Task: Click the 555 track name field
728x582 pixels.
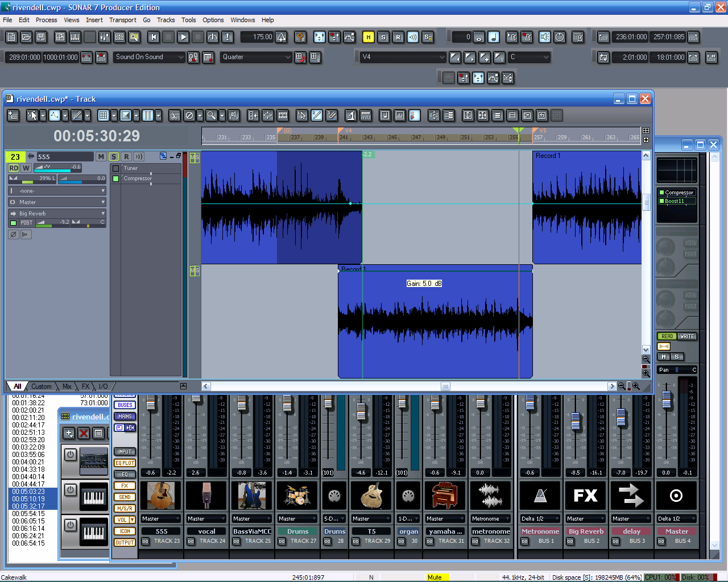Action: point(65,157)
